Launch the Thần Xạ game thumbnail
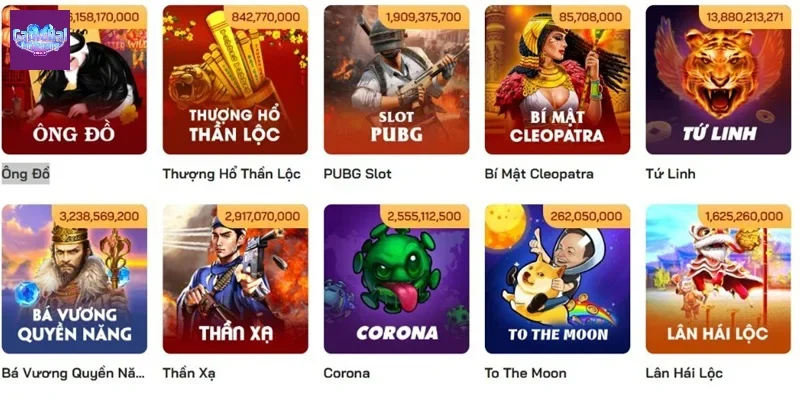 pyautogui.click(x=235, y=279)
